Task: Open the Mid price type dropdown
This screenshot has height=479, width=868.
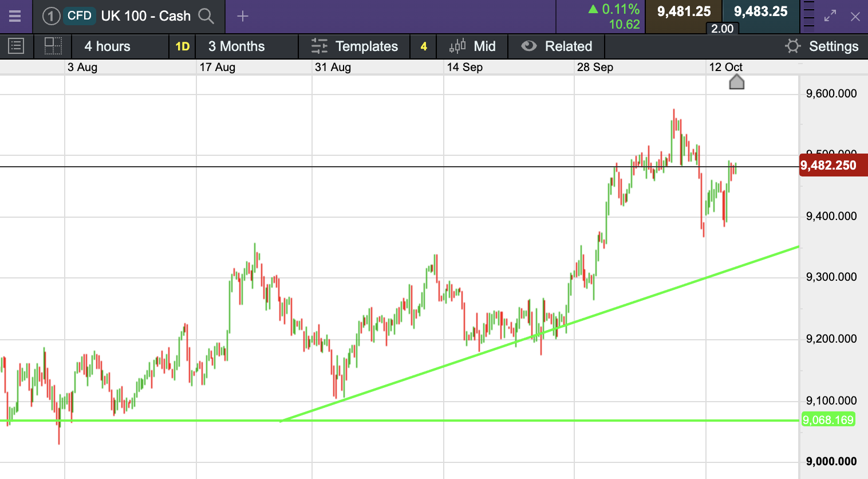Action: 473,46
